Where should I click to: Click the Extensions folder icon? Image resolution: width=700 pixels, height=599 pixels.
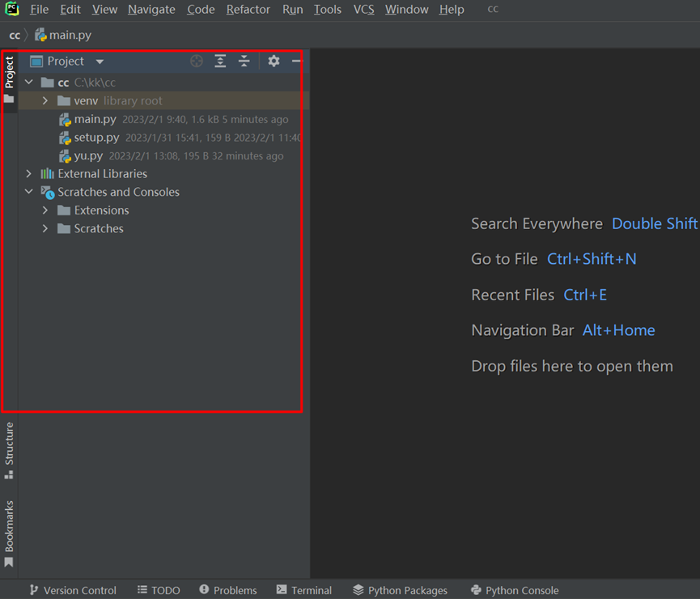(64, 210)
